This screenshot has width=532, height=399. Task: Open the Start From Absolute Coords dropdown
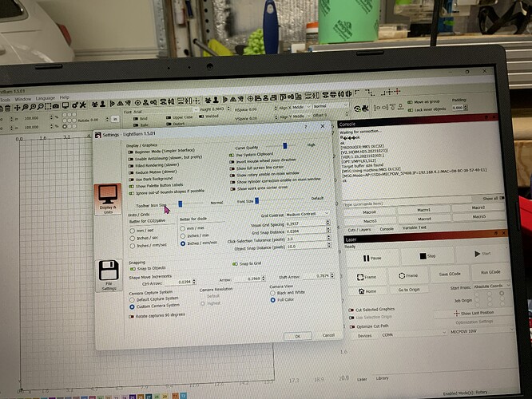tap(492, 286)
